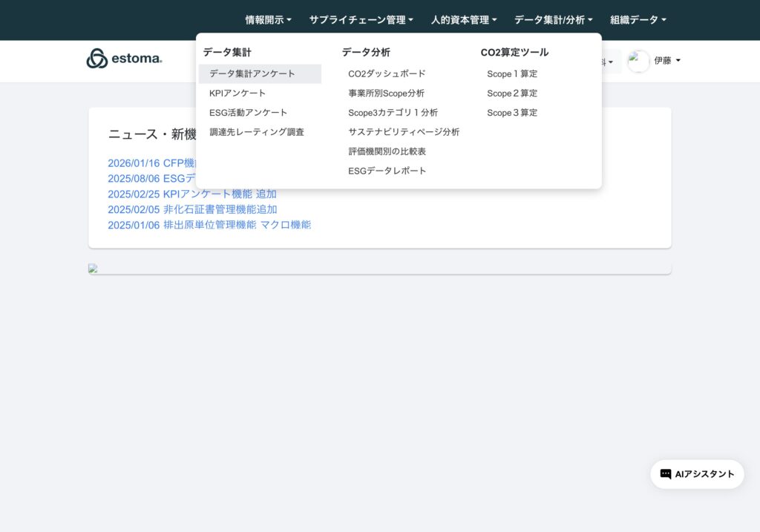
Task: Select データ集計アンケート menu item
Action: (x=252, y=74)
